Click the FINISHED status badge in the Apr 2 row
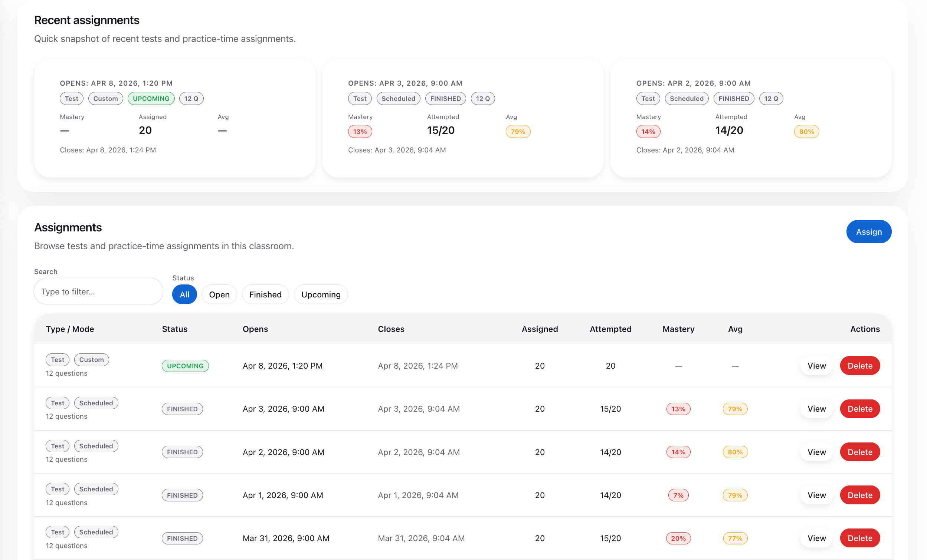 [182, 452]
